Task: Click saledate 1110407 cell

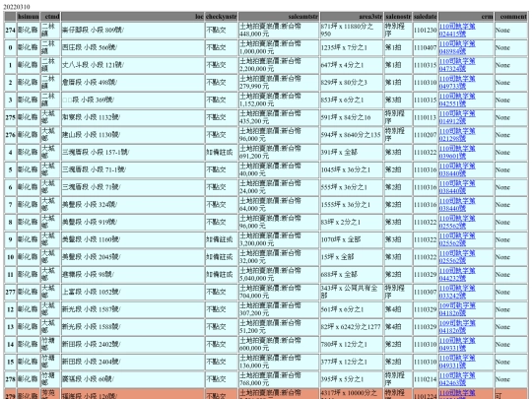Action: pos(426,48)
